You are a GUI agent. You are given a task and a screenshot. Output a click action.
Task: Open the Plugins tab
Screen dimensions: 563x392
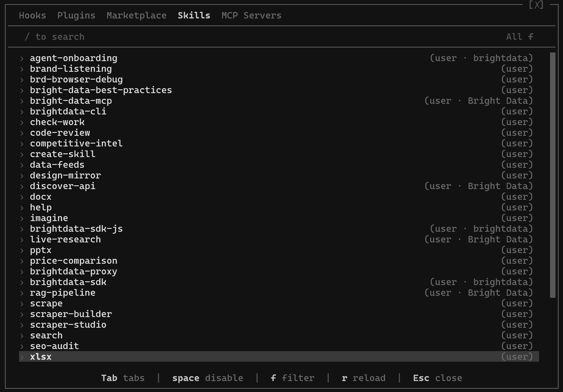click(x=76, y=15)
